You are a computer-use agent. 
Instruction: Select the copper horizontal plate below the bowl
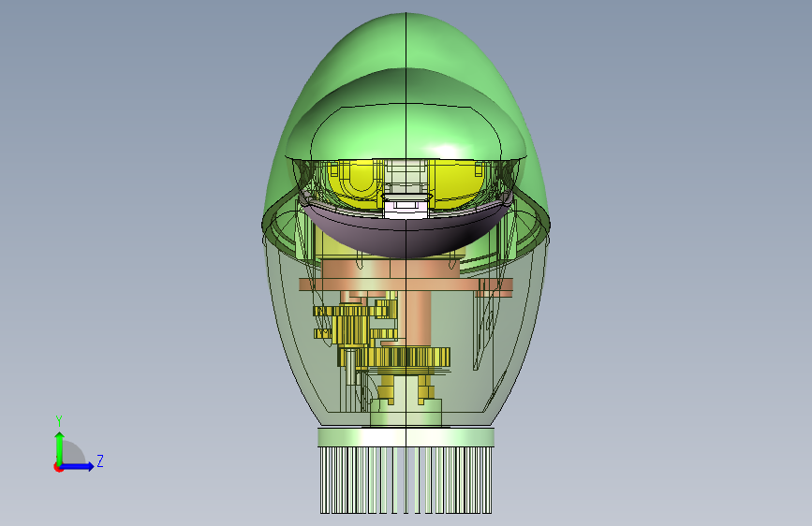pos(406,285)
